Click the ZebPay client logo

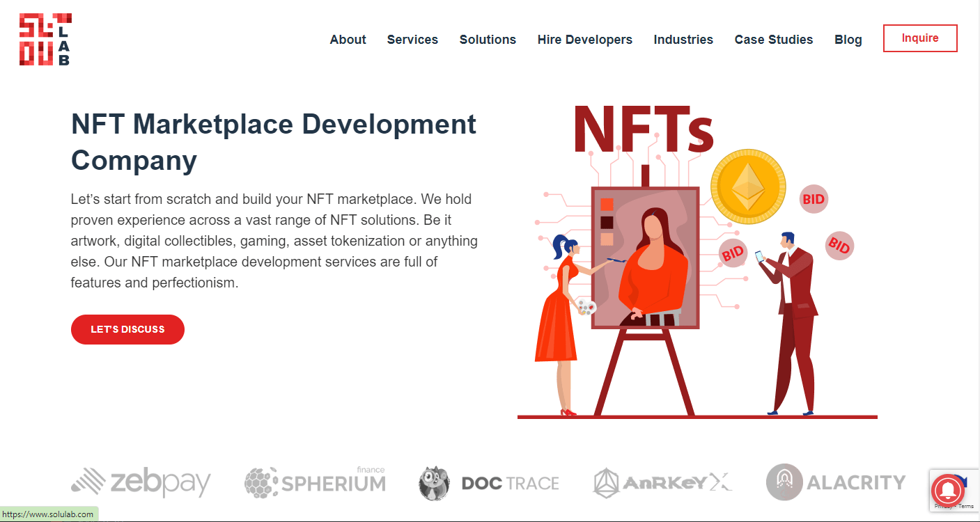pyautogui.click(x=141, y=482)
